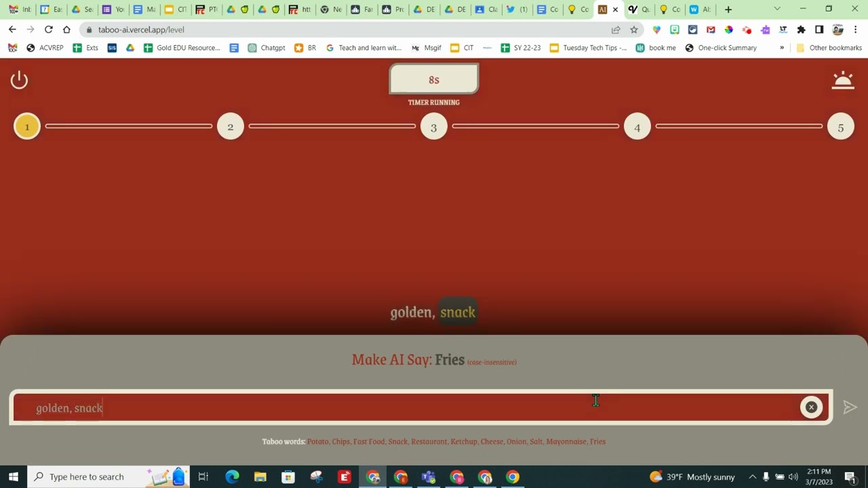Open Chrome profile avatar
This screenshot has height=488, width=868.
[x=837, y=30]
